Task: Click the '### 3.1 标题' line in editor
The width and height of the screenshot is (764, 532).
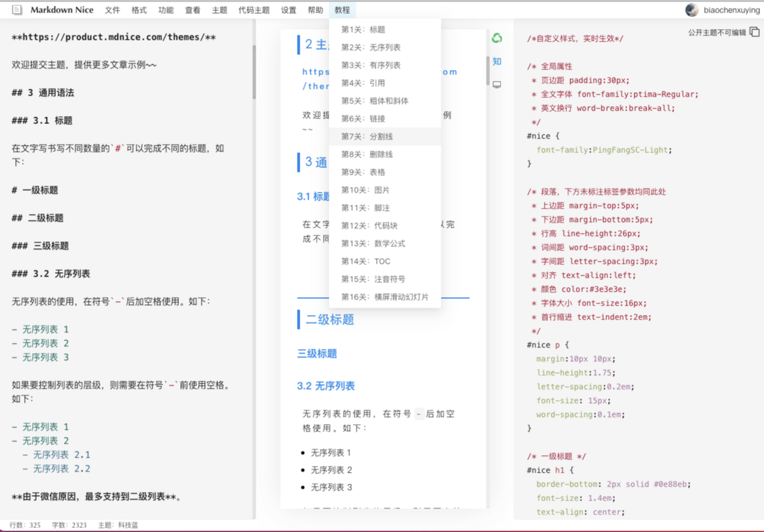Action: click(42, 120)
